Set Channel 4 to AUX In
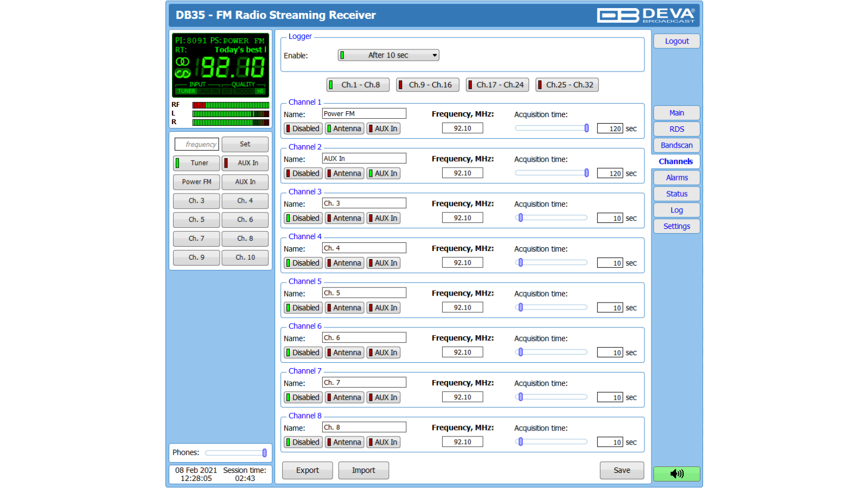 tap(384, 263)
